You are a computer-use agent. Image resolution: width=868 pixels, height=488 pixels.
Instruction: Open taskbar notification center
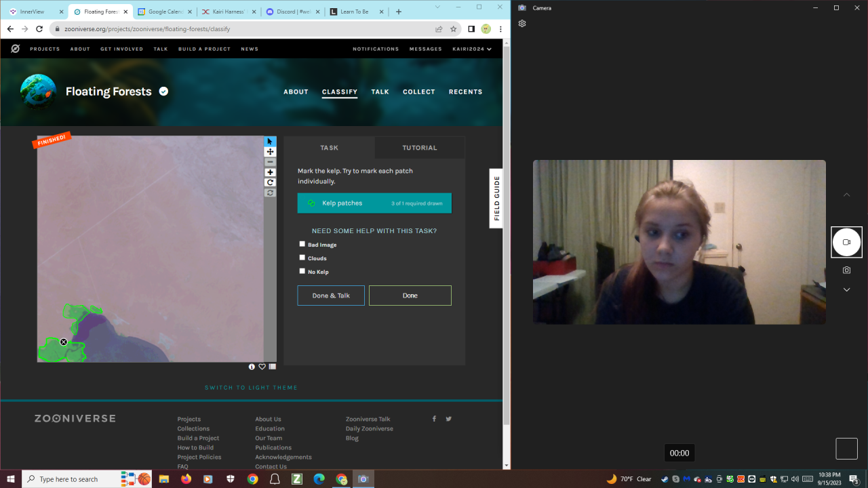pos(854,479)
